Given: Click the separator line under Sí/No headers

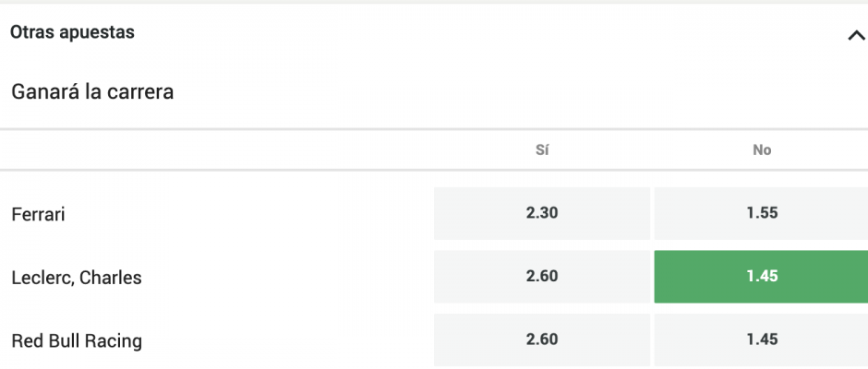Looking at the screenshot, I should pyautogui.click(x=434, y=170).
